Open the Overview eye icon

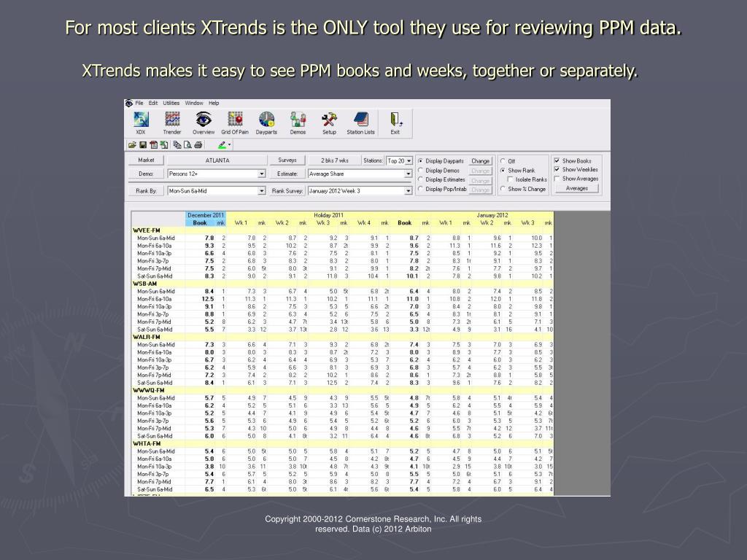pos(204,122)
